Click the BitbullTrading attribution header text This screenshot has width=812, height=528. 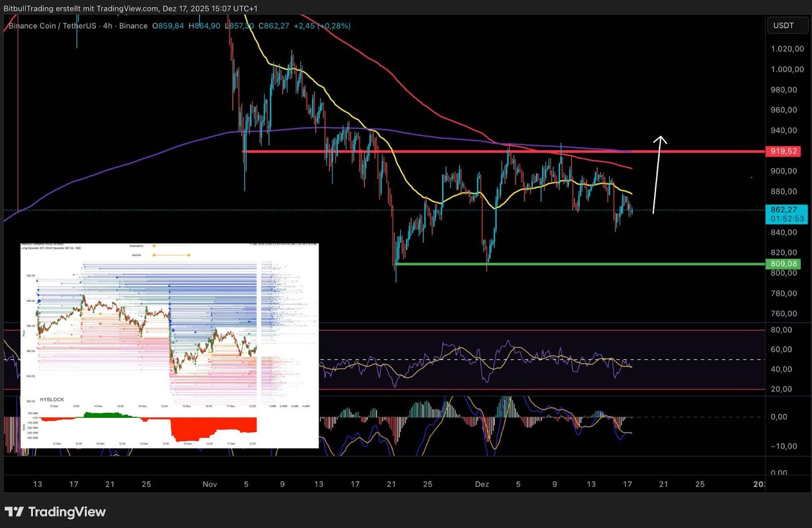[x=130, y=9]
